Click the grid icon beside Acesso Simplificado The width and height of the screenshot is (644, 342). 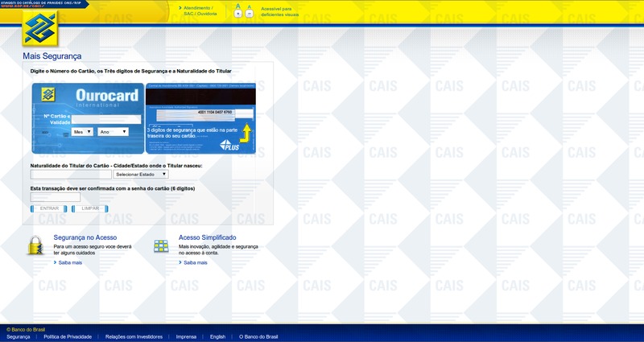[161, 245]
